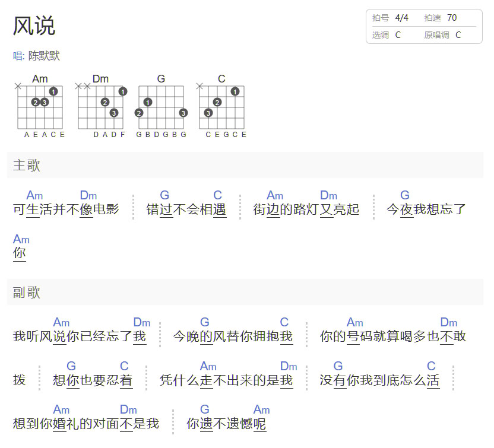Click note names C E G C E

[x=226, y=135]
